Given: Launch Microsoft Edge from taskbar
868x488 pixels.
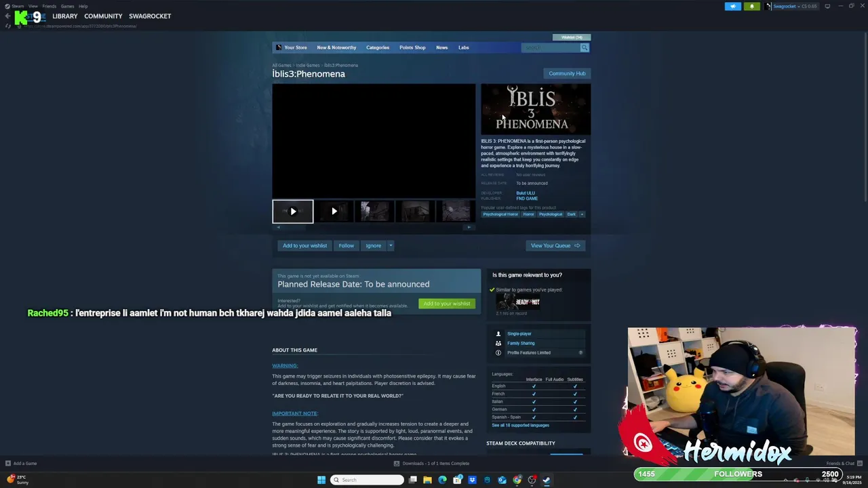Looking at the screenshot, I should point(442,480).
